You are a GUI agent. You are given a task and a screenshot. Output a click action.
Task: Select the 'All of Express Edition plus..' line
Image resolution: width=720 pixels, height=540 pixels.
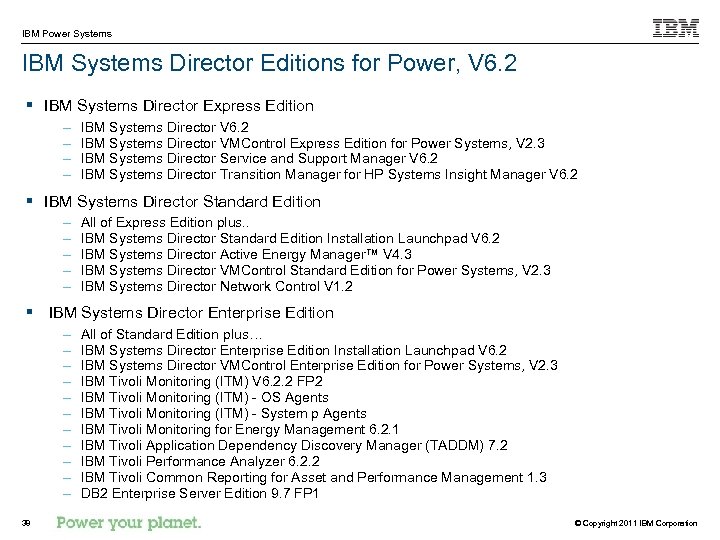coord(165,223)
